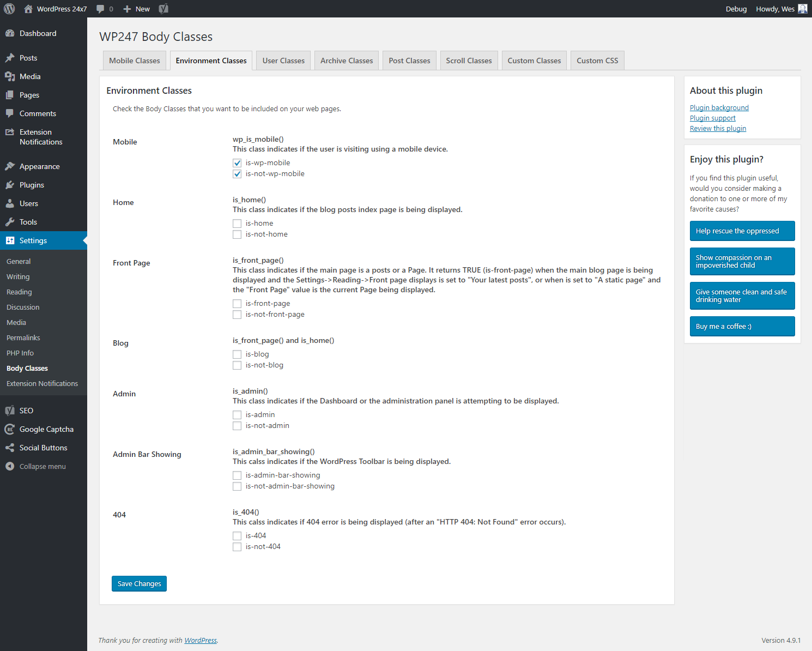
Task: Click the Save Changes button
Action: [x=139, y=583]
